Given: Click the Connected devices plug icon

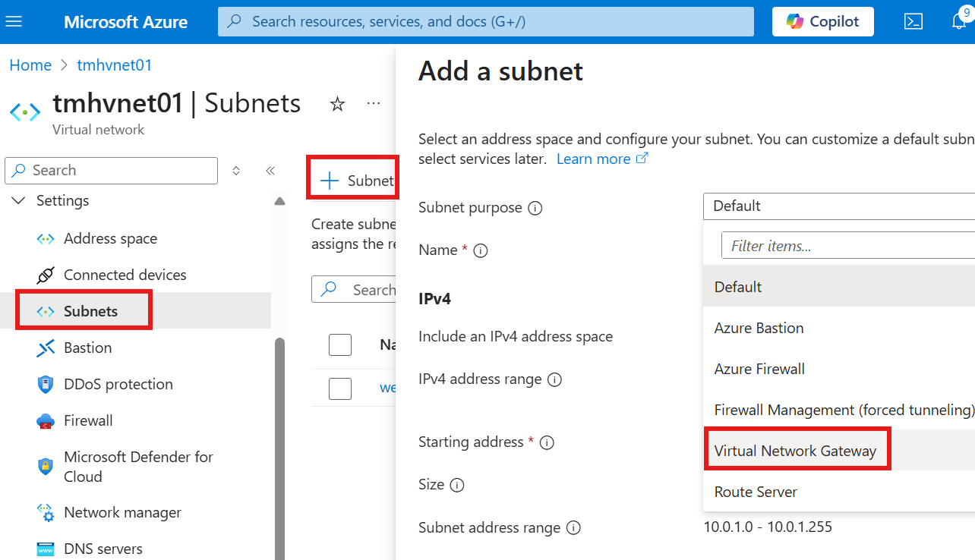Looking at the screenshot, I should click(x=46, y=275).
